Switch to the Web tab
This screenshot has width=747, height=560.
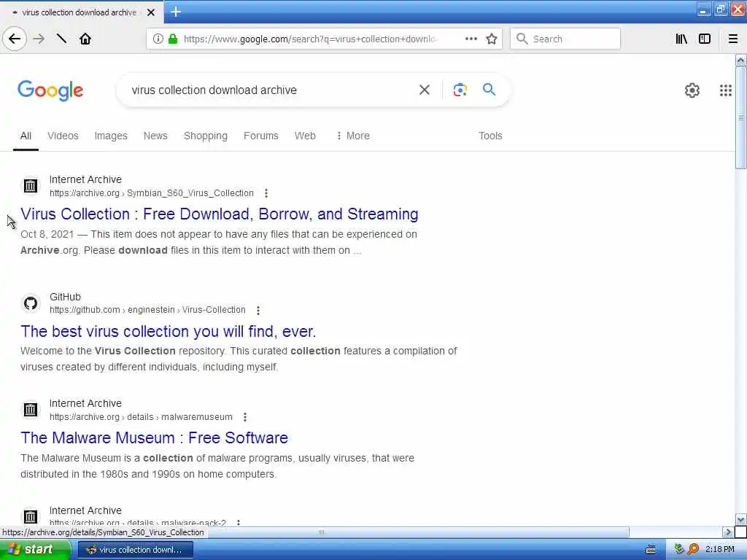click(305, 136)
